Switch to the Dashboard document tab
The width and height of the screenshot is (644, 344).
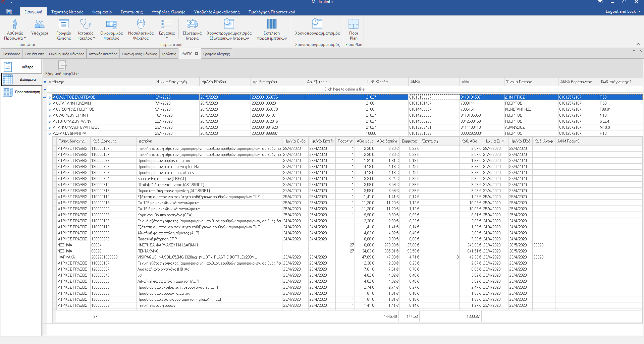tap(11, 54)
